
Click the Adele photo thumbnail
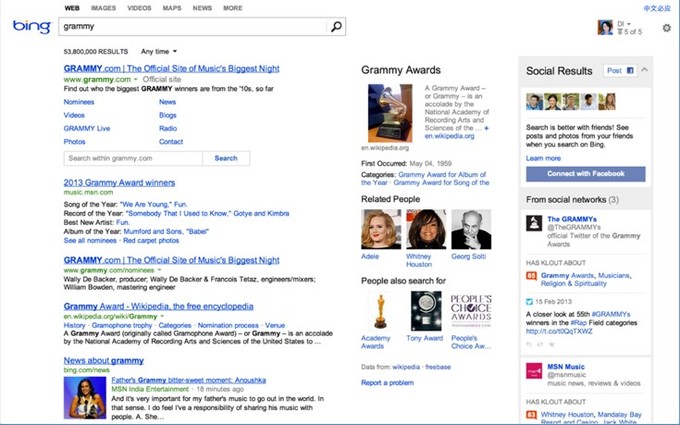pos(381,229)
